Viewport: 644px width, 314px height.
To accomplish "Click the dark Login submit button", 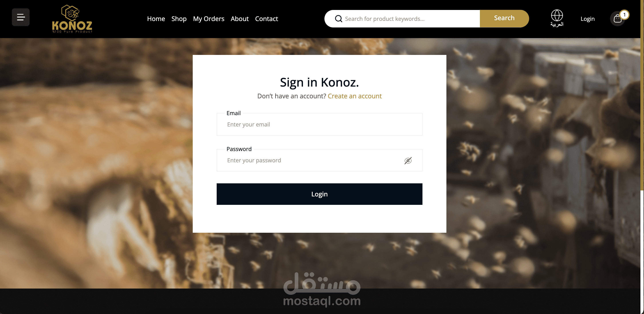I will point(319,194).
